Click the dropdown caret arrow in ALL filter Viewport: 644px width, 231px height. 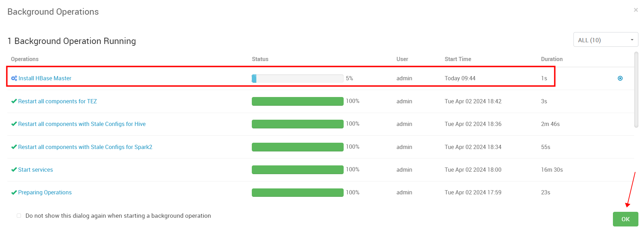tap(632, 40)
